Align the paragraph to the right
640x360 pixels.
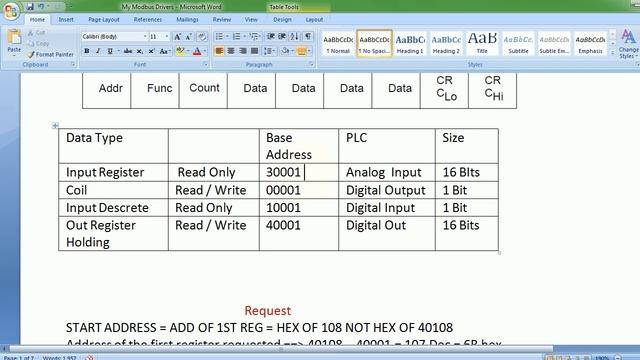pyautogui.click(x=243, y=51)
